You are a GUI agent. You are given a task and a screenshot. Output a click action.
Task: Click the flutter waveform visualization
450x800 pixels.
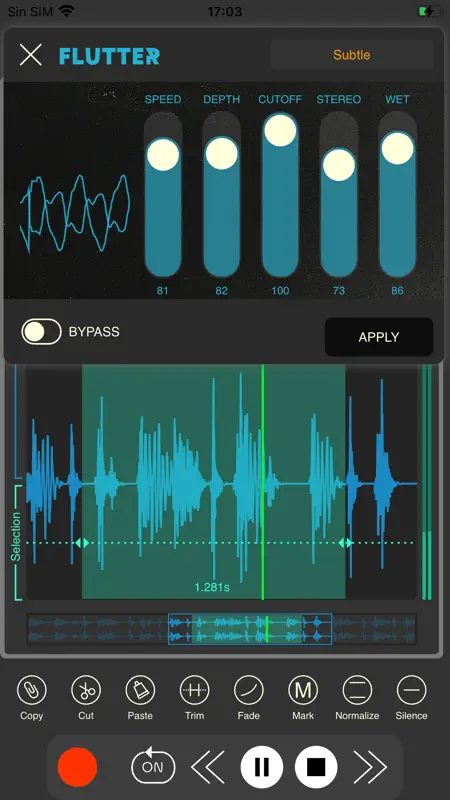click(x=75, y=213)
